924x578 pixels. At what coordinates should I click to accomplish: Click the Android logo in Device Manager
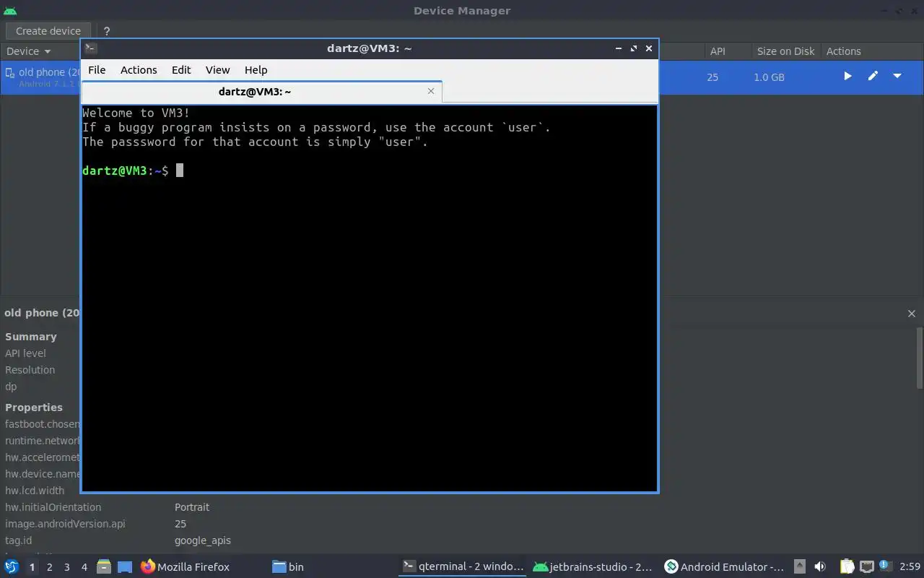pos(10,10)
